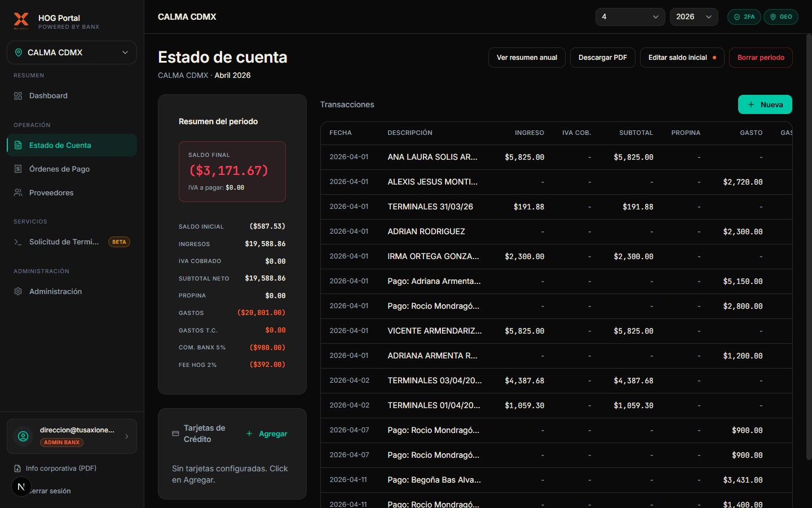Click the Editar saldo inicial notification dot
The height and width of the screenshot is (508, 812).
(715, 57)
